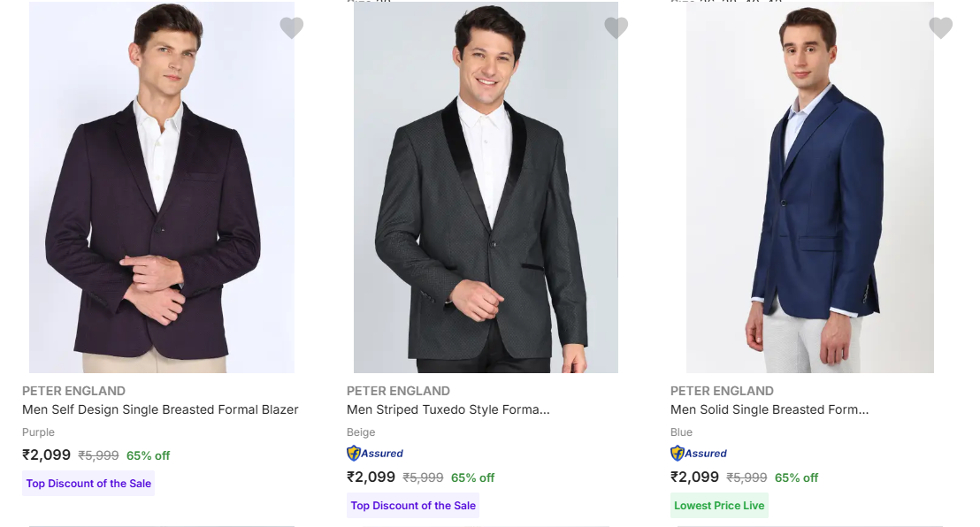
Task: Open Men Solid Single Breasted blazer link
Action: [x=769, y=409]
